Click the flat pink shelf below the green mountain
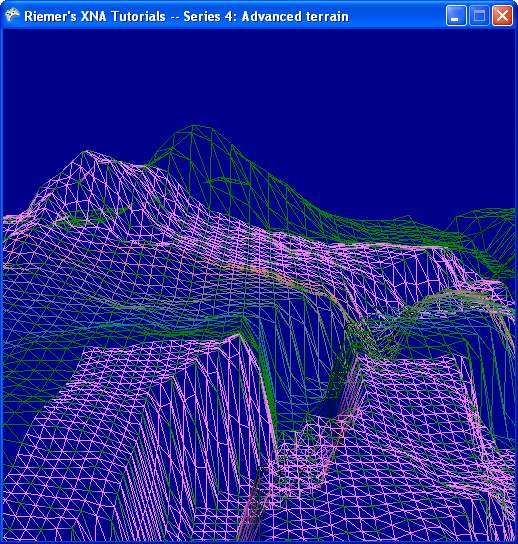This screenshot has height=544, width=518. click(x=382, y=246)
